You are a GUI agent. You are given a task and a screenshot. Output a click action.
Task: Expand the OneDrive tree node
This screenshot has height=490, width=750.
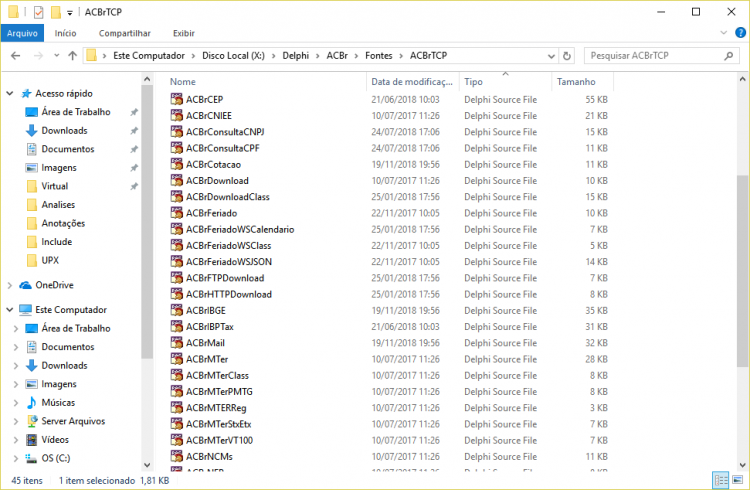coord(10,285)
